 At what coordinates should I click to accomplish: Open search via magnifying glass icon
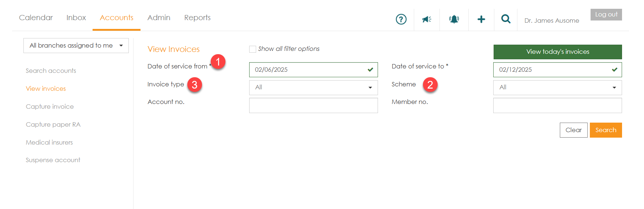pos(506,19)
